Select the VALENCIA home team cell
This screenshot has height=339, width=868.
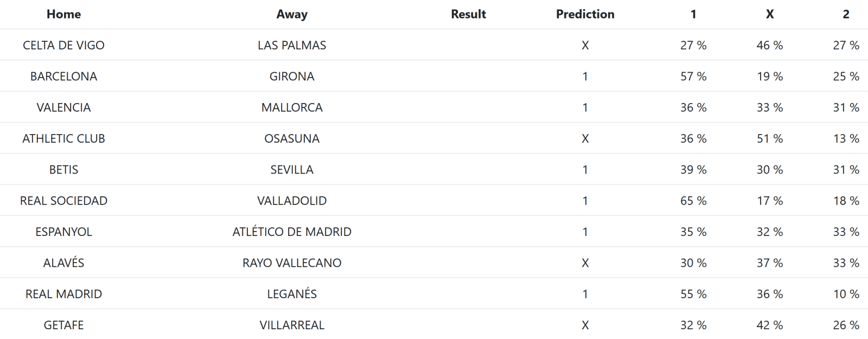pos(63,107)
